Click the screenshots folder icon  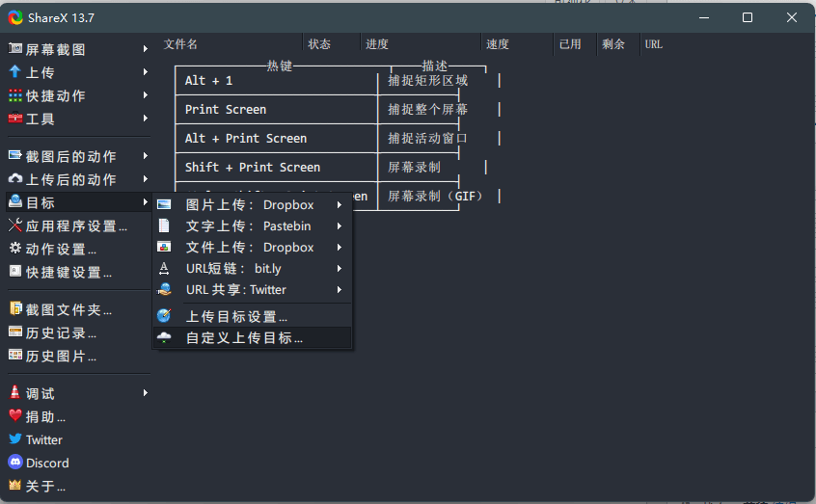coord(15,309)
